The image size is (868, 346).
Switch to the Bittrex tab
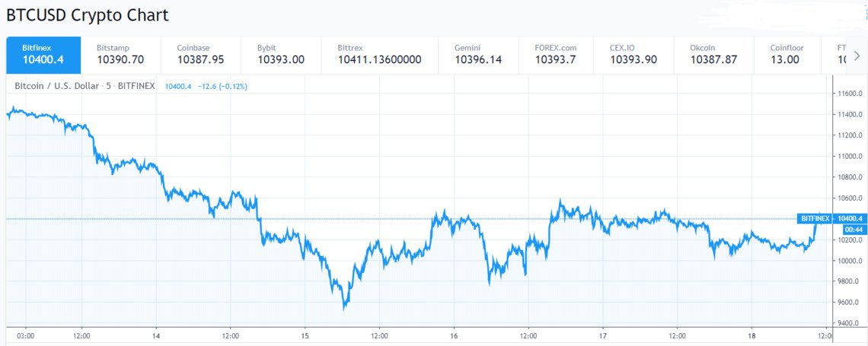[x=379, y=54]
